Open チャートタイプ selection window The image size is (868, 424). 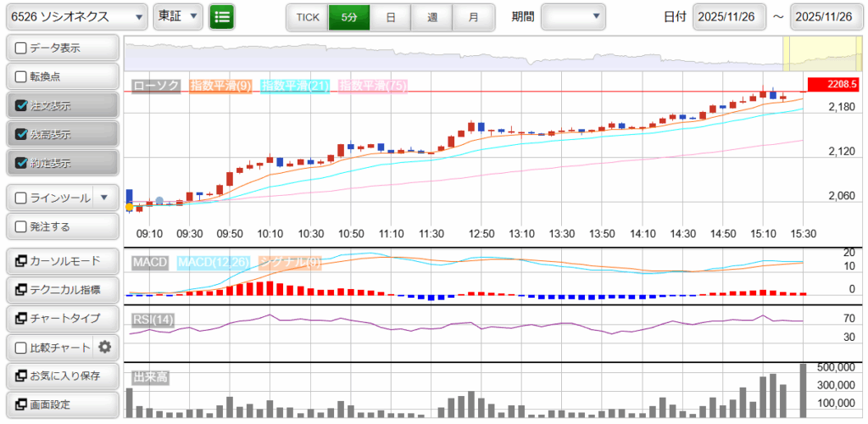coord(62,318)
